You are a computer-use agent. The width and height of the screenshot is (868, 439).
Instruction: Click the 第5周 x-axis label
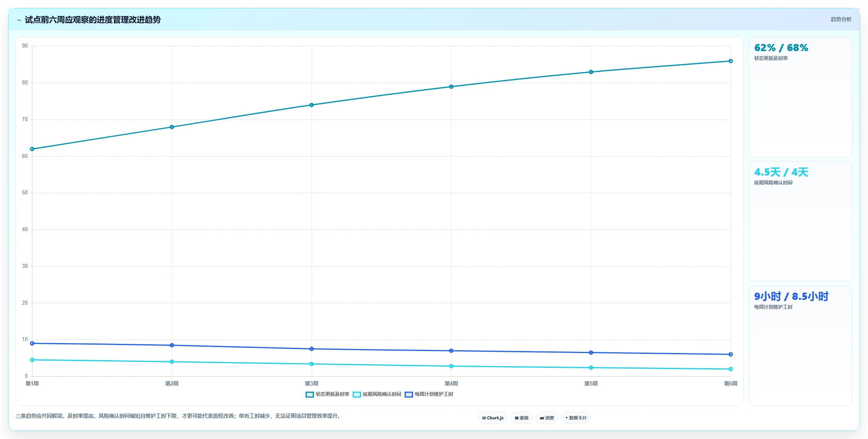pyautogui.click(x=591, y=383)
